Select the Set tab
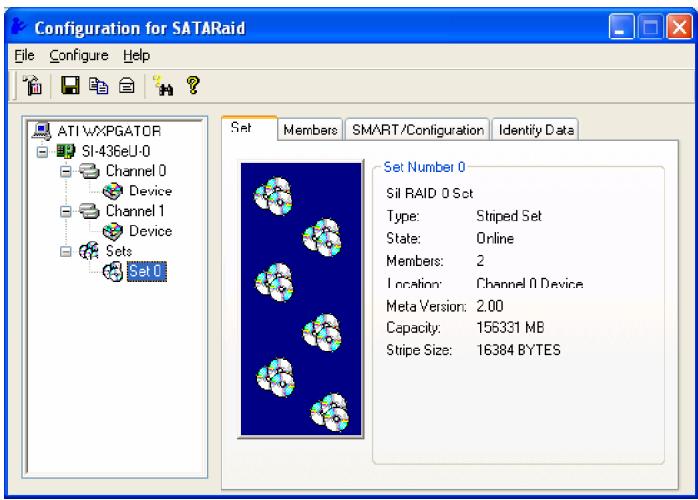This screenshot has width=698, height=500. 249,128
